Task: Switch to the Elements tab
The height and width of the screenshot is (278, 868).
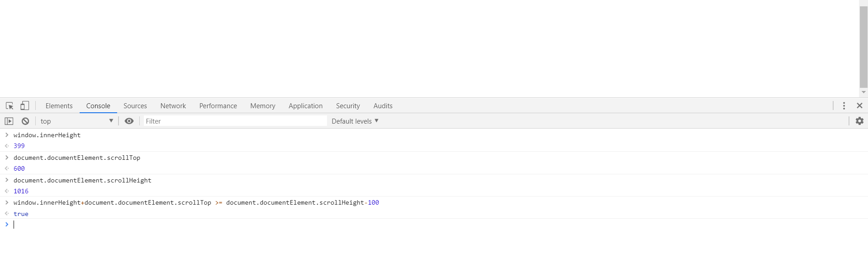Action: click(x=59, y=106)
